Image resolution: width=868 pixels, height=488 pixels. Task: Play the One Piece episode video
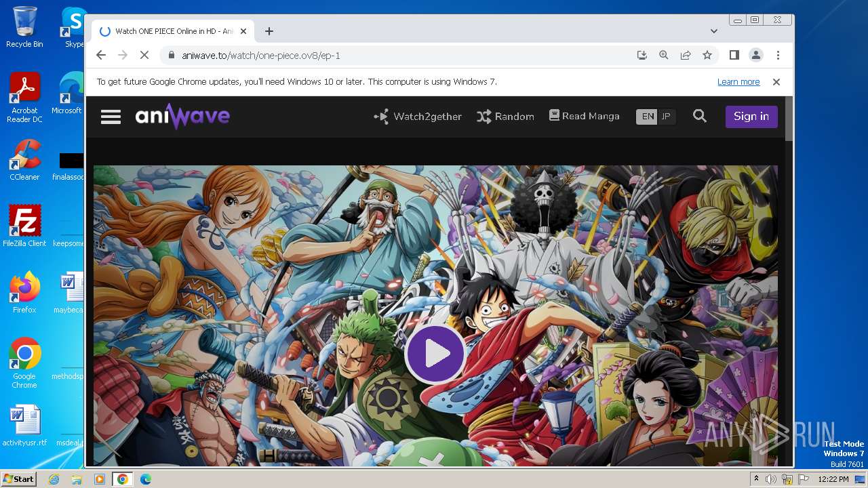(435, 354)
